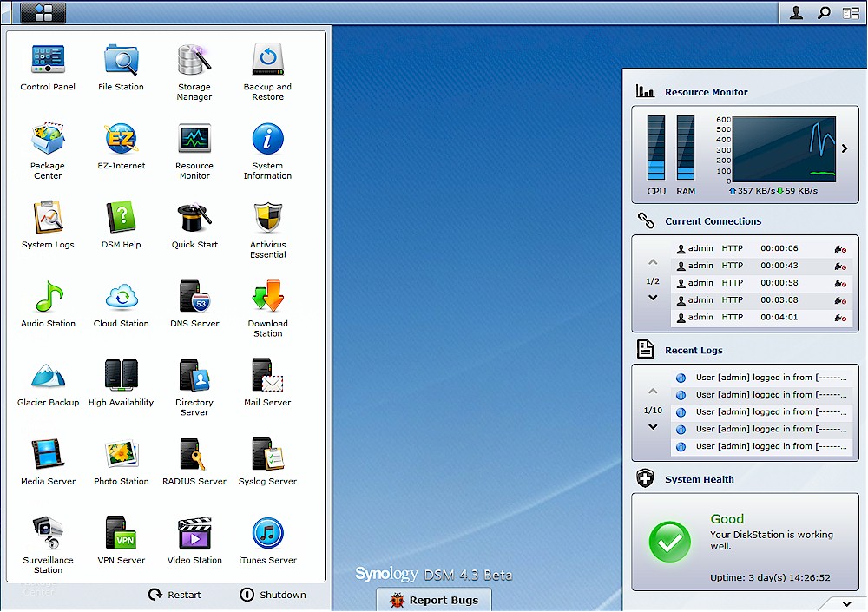This screenshot has height=612, width=868.
Task: Go to next Current Connections page
Action: tap(654, 298)
